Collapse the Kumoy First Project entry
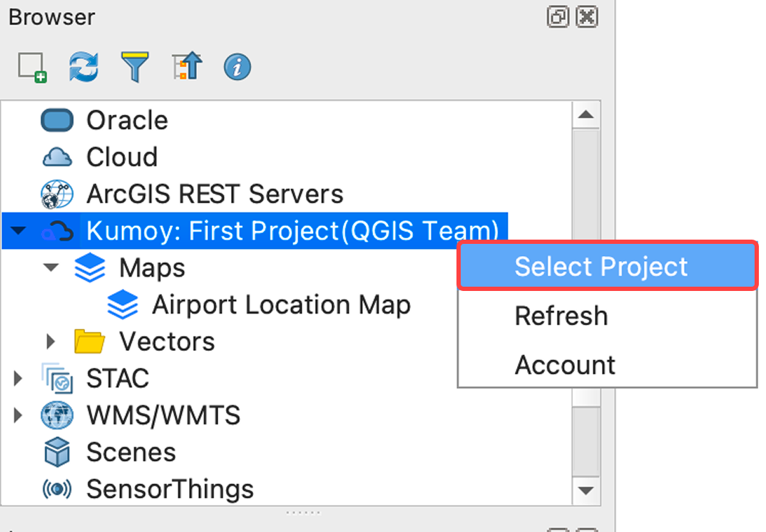766x532 pixels. pos(17,230)
